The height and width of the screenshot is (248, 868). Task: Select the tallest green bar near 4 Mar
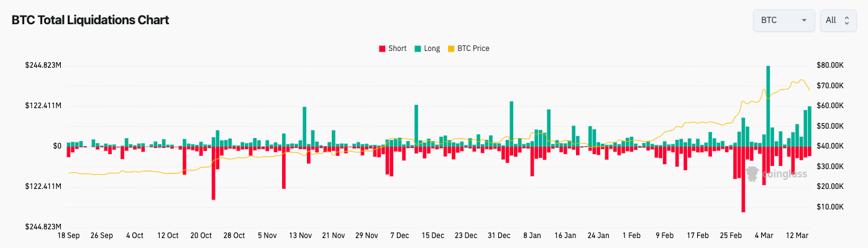tap(768, 106)
